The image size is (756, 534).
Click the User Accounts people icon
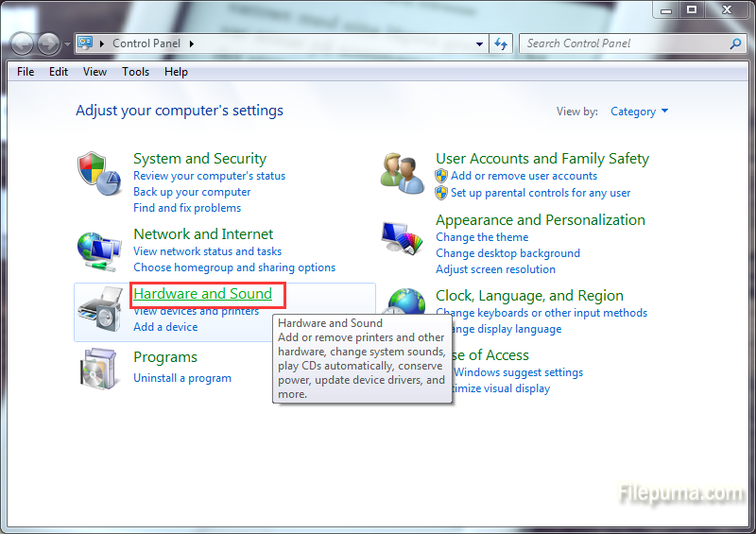[x=403, y=173]
